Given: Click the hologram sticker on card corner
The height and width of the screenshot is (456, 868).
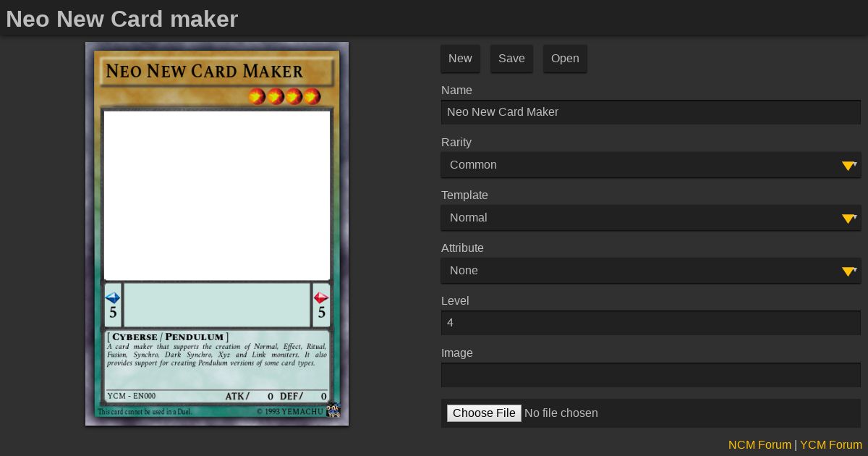Looking at the screenshot, I should pyautogui.click(x=333, y=410).
